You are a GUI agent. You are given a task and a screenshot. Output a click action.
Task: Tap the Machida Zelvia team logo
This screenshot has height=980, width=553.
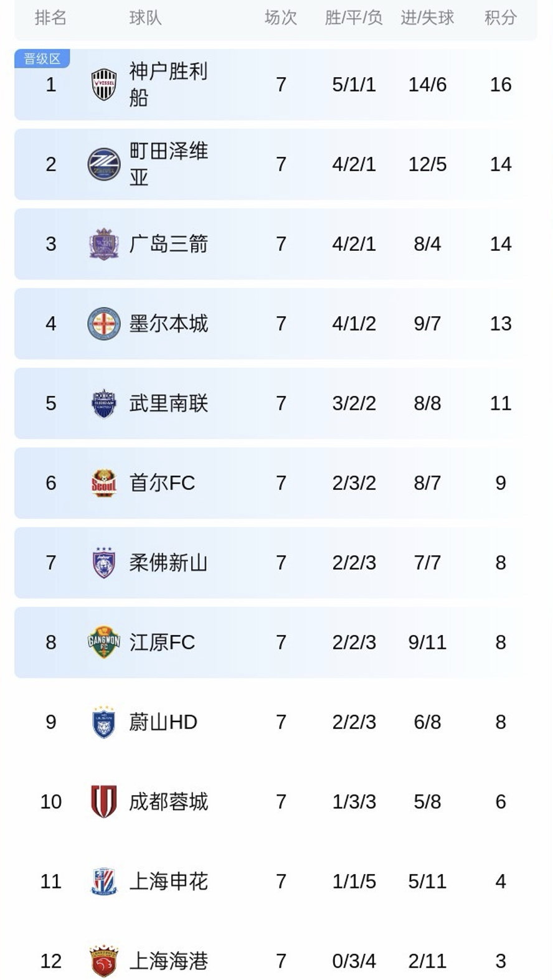(x=104, y=164)
